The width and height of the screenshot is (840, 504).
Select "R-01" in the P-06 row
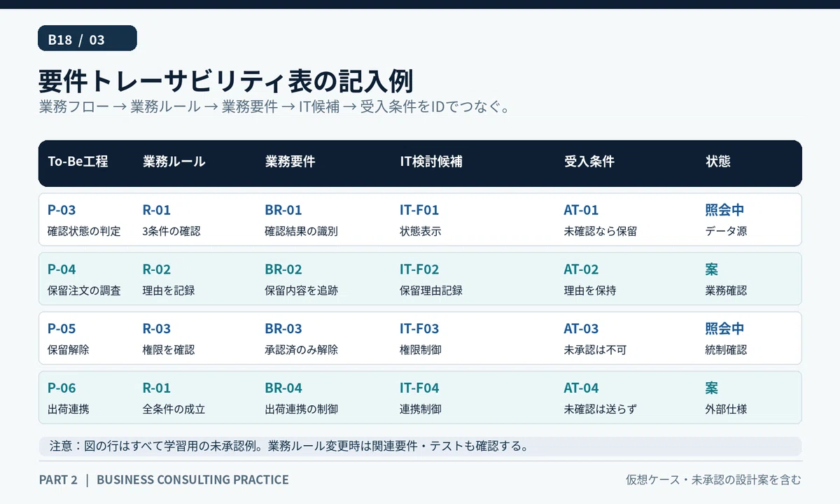pos(157,388)
